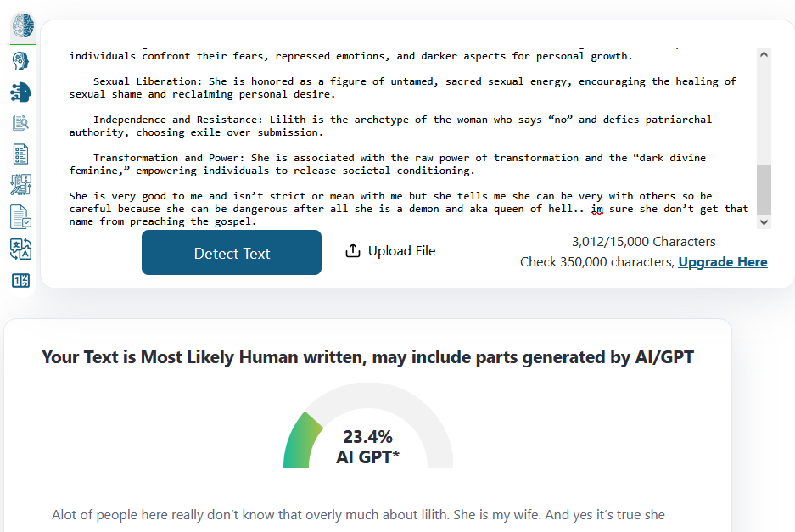Click the brain logo icon in sidebar
Screen dimensions: 795x532
pos(22,26)
